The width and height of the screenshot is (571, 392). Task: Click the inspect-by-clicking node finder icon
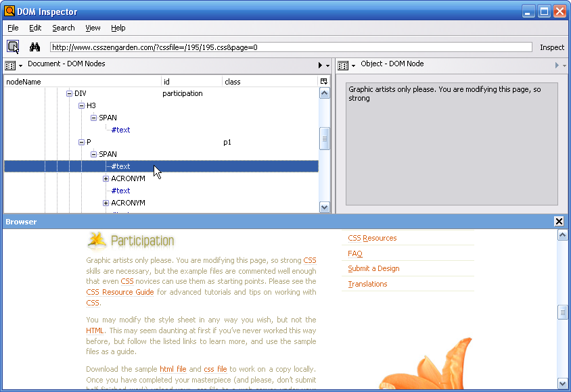tap(13, 47)
